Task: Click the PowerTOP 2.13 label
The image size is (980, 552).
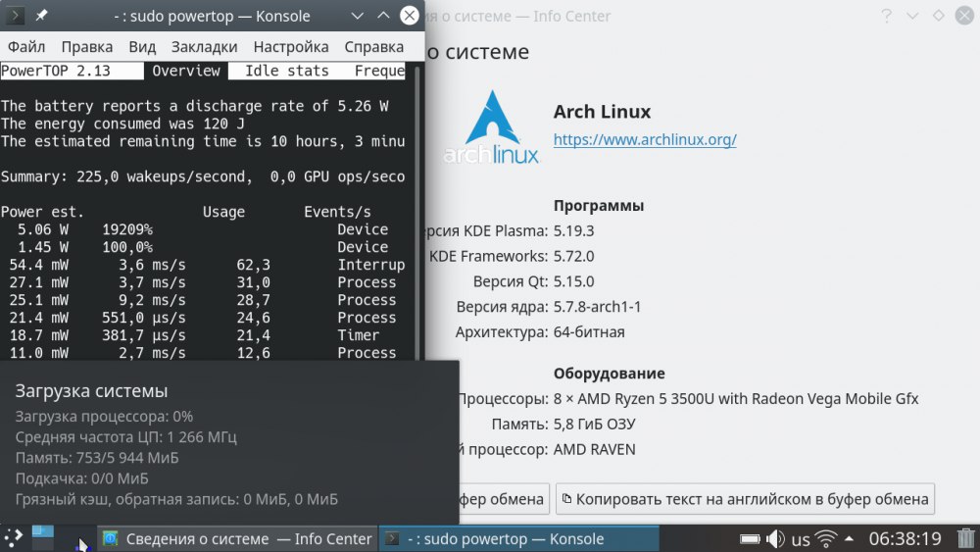Action: point(56,71)
